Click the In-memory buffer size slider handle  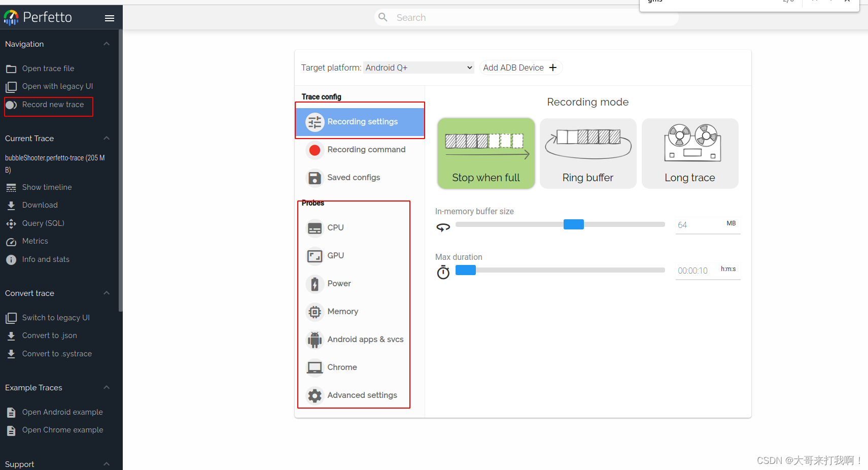574,224
